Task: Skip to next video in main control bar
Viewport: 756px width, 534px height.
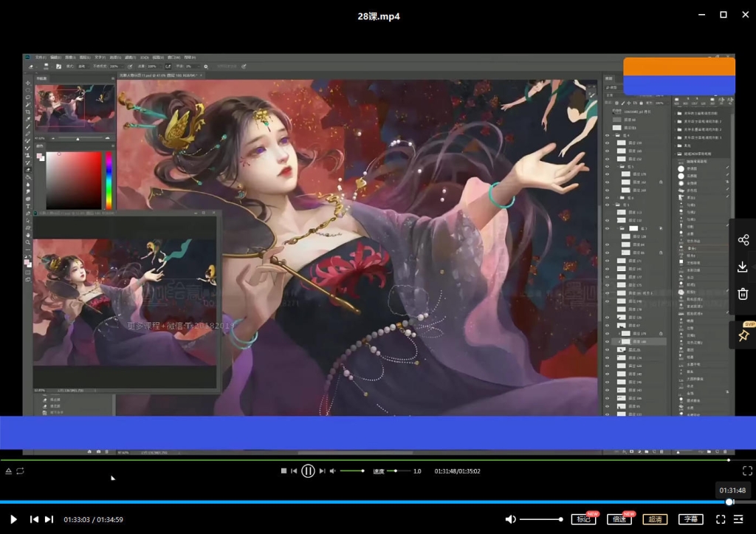Action: 49,519
